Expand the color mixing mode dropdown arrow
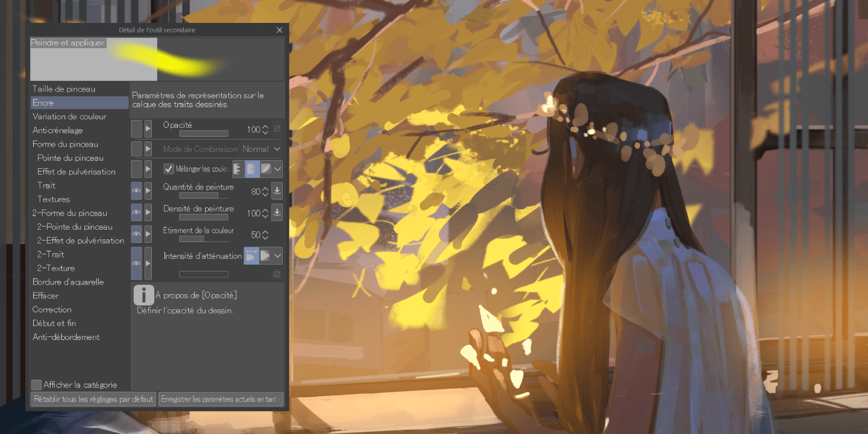Screen dimensions: 868x434 tap(277, 169)
